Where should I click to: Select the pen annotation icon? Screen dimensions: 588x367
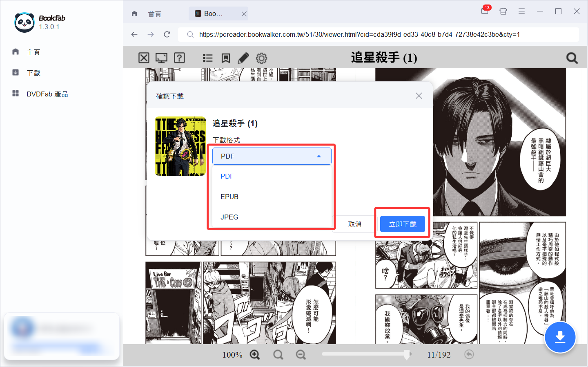243,58
